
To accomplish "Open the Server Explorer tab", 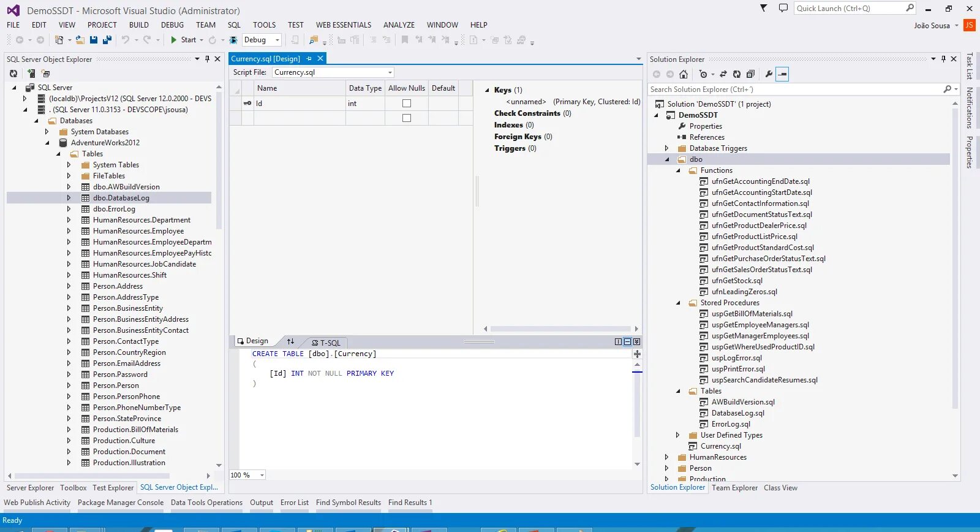I will coord(30,488).
